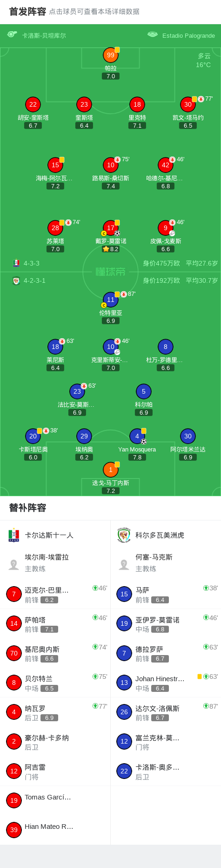This screenshot has width=221, height=868.
Task: Open 卡尔达斯十一人 team crest in substitutes
Action: (14, 535)
